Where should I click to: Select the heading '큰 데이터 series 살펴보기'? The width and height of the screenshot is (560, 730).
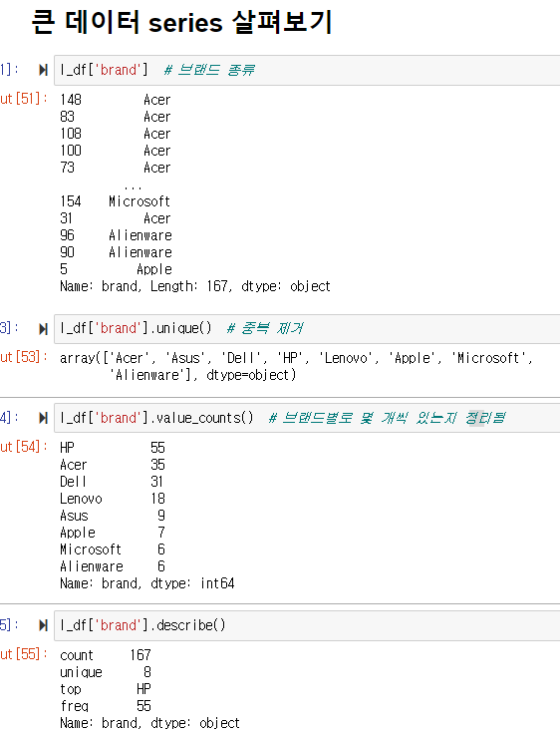pyautogui.click(x=182, y=22)
